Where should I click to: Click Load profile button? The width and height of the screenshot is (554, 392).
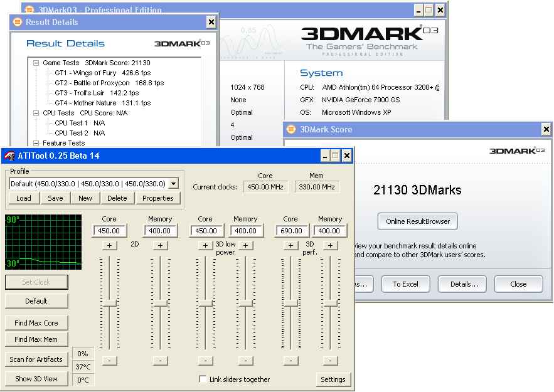pyautogui.click(x=24, y=198)
